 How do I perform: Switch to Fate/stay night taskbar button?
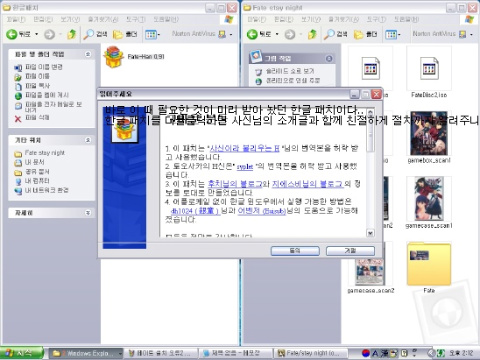click(x=311, y=353)
